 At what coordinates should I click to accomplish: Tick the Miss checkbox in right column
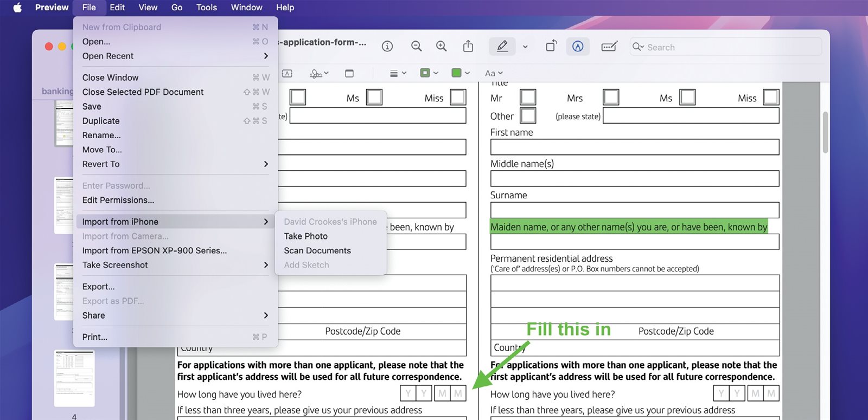pyautogui.click(x=771, y=98)
